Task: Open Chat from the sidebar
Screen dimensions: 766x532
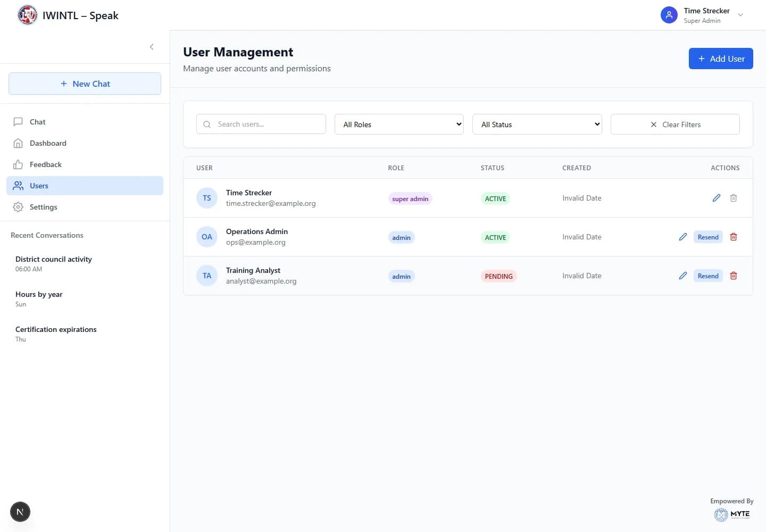Action: (85, 122)
